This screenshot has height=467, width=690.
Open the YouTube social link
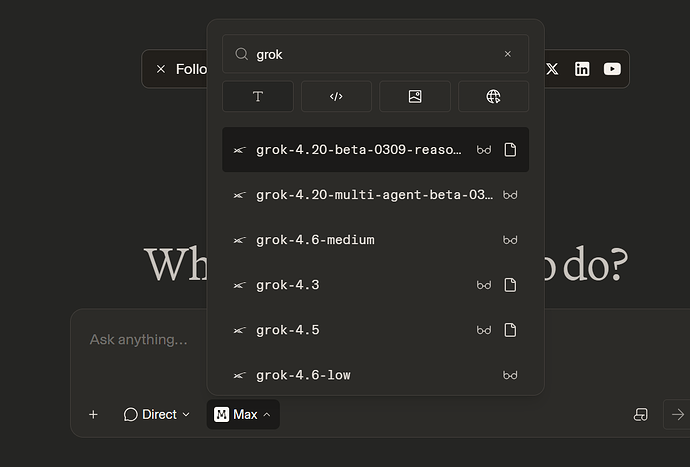pyautogui.click(x=612, y=69)
